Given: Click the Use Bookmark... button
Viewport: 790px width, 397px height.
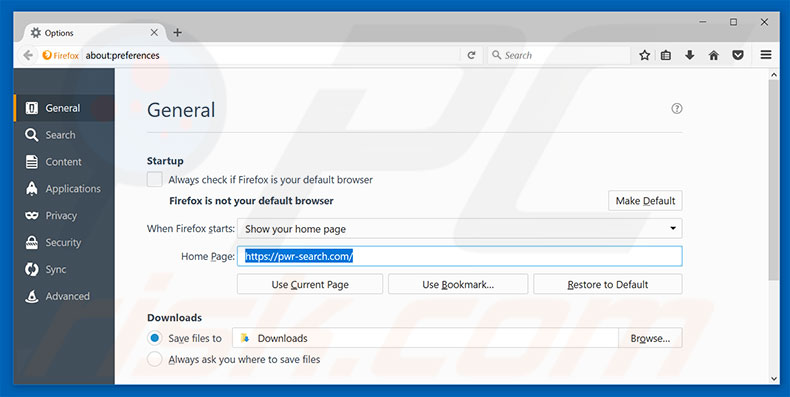Looking at the screenshot, I should (x=458, y=285).
